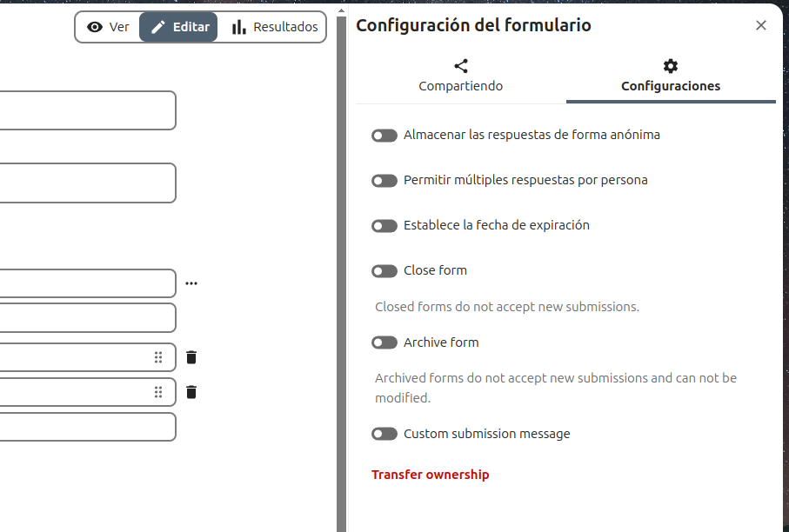This screenshot has width=789, height=532.
Task: Close the Configuración del formulario panel
Action: [761, 25]
